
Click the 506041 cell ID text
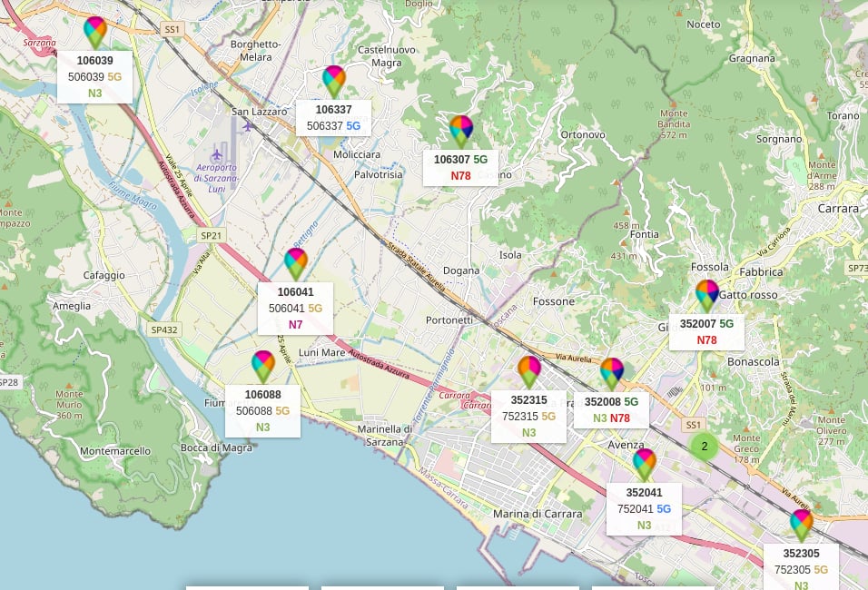(x=287, y=309)
